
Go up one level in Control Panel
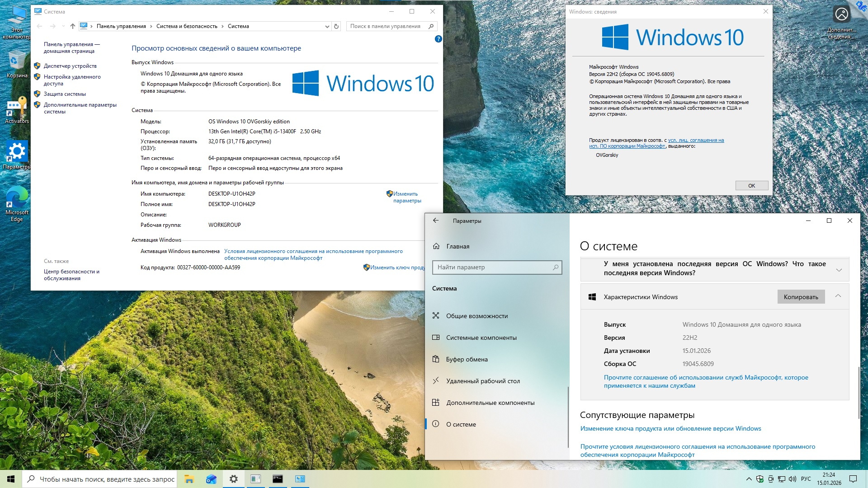click(72, 26)
